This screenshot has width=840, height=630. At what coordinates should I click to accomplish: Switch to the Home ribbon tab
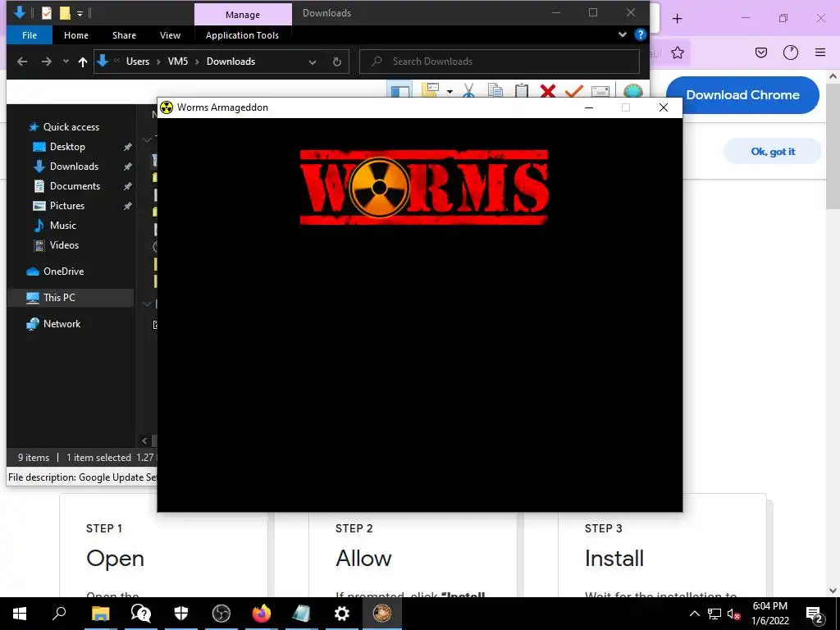pyautogui.click(x=76, y=35)
